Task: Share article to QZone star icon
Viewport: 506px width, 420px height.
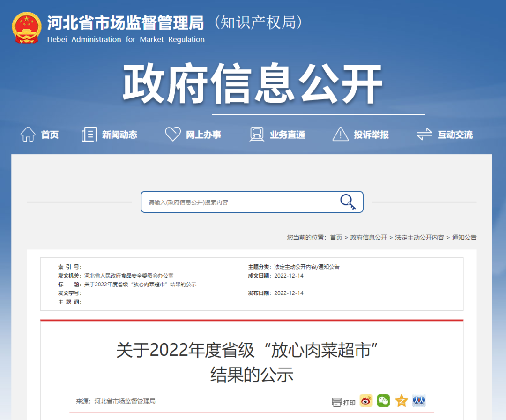Action: click(x=401, y=401)
